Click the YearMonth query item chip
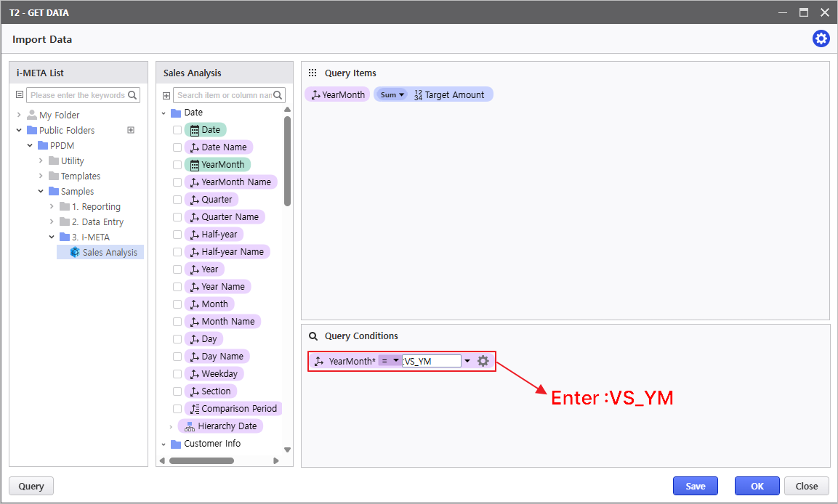Viewport: 838px width, 504px height. click(338, 94)
